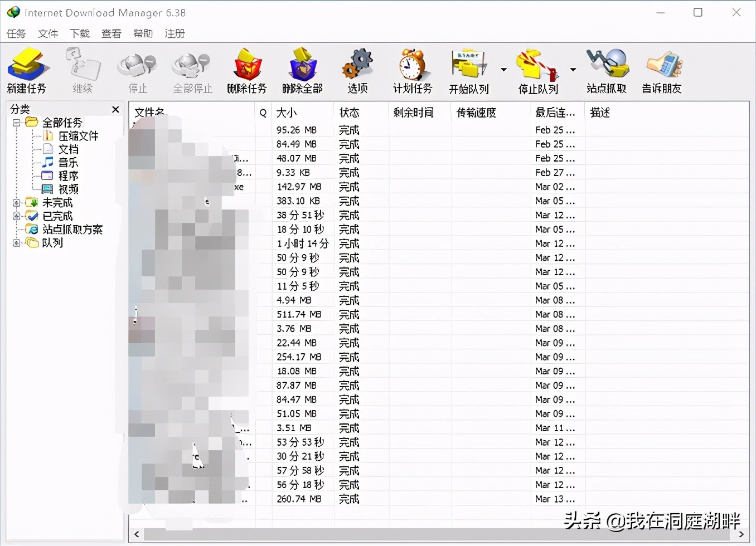756x546 pixels.
Task: Click horizontal scrollbar right arrow
Action: tap(741, 534)
